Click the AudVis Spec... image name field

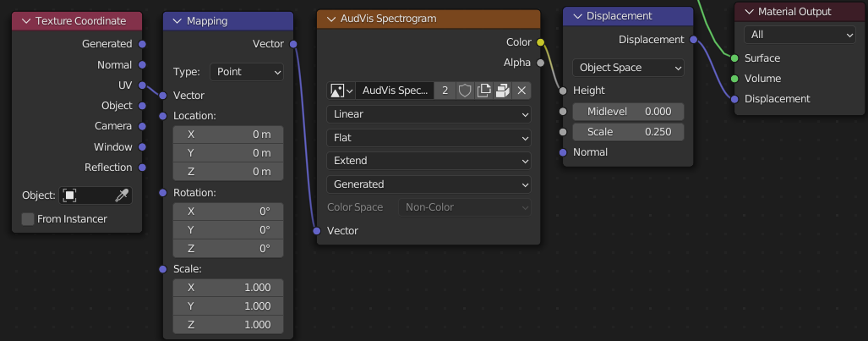click(x=395, y=91)
